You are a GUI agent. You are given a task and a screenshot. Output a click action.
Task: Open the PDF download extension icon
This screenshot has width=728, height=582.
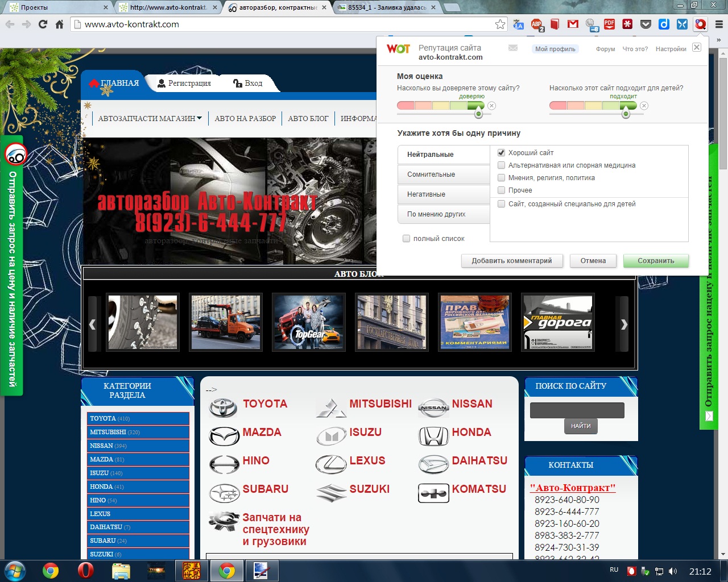tap(609, 24)
